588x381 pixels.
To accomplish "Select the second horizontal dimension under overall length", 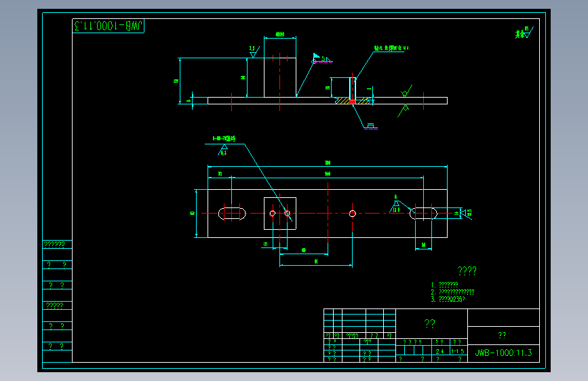I will pyautogui.click(x=328, y=174).
